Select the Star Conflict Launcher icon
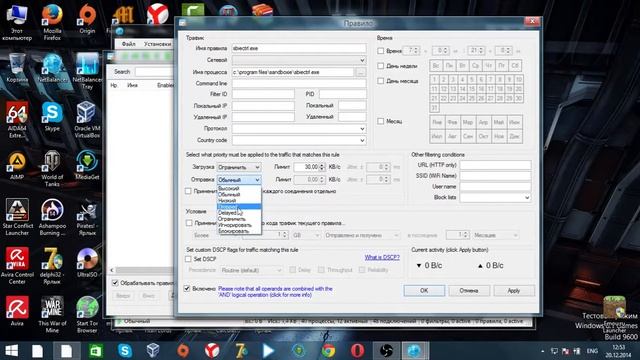The image size is (640, 360). tap(17, 217)
